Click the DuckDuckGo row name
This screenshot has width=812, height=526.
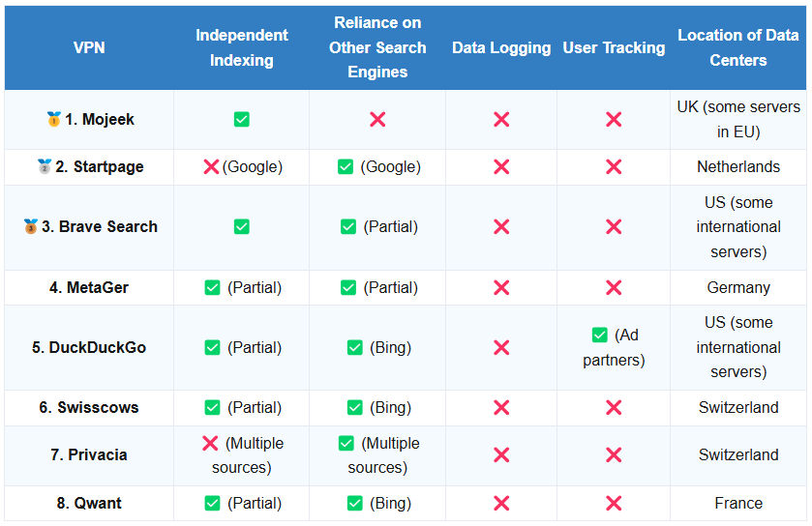pyautogui.click(x=89, y=347)
